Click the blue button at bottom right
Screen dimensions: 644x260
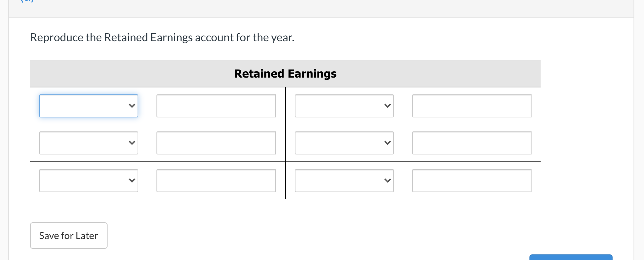571,258
